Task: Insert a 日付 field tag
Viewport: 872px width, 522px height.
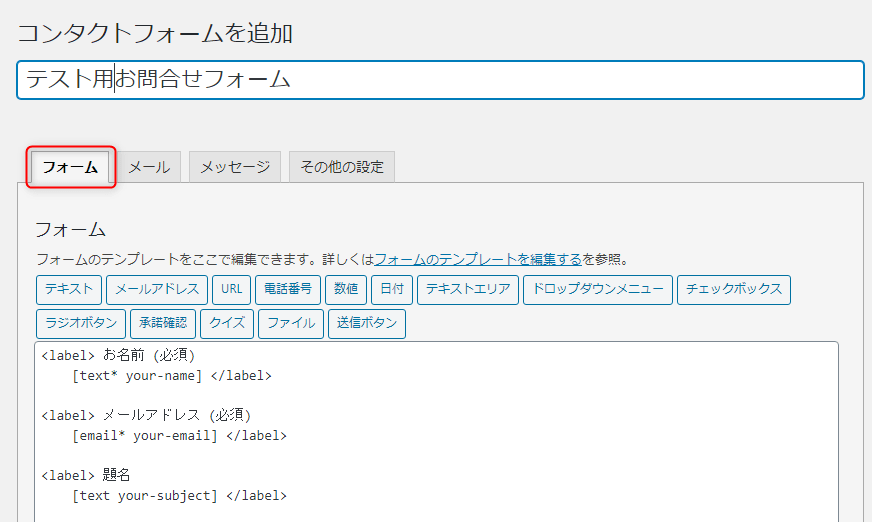Action: tap(392, 290)
